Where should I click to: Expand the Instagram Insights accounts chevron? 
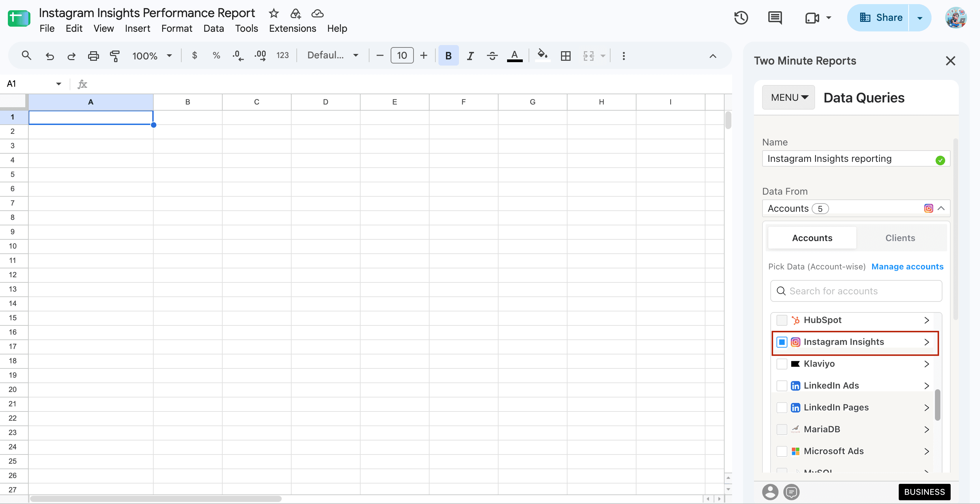click(x=927, y=342)
